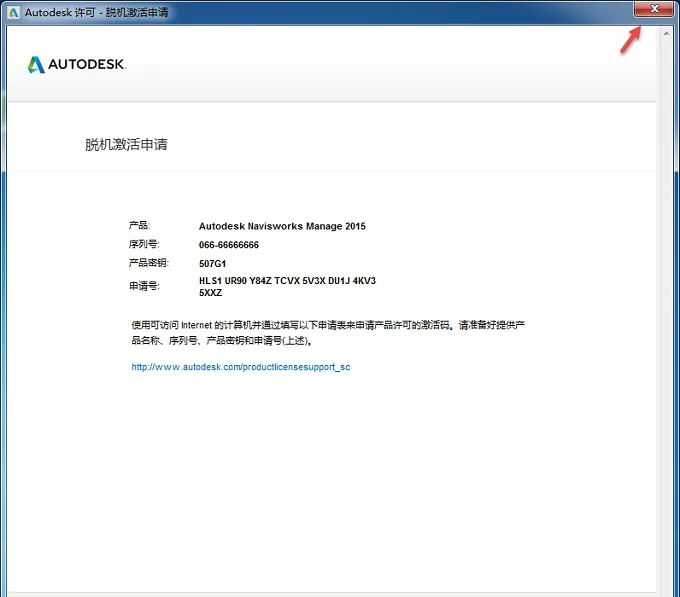Select the serial number 066-66666666
Image resolution: width=680 pixels, height=597 pixels.
pyautogui.click(x=229, y=245)
